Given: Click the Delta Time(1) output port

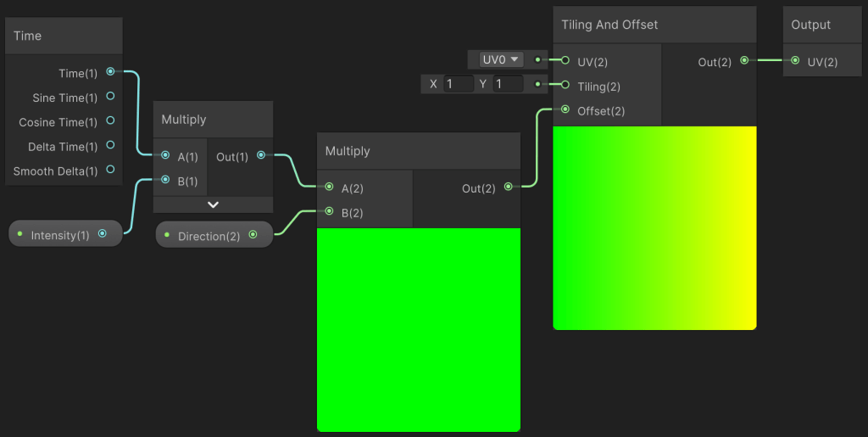Looking at the screenshot, I should click(x=110, y=146).
